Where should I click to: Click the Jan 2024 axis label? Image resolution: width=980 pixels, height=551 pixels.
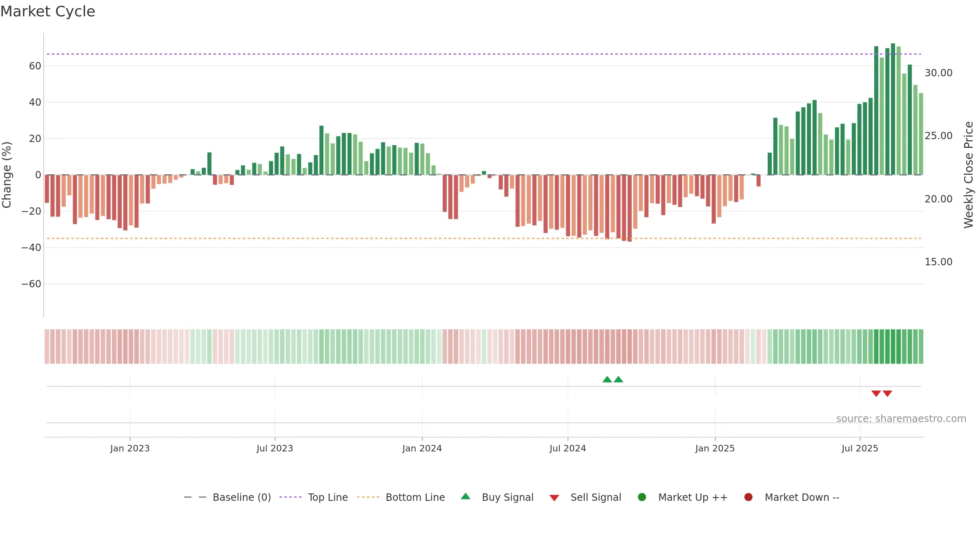pos(422,449)
